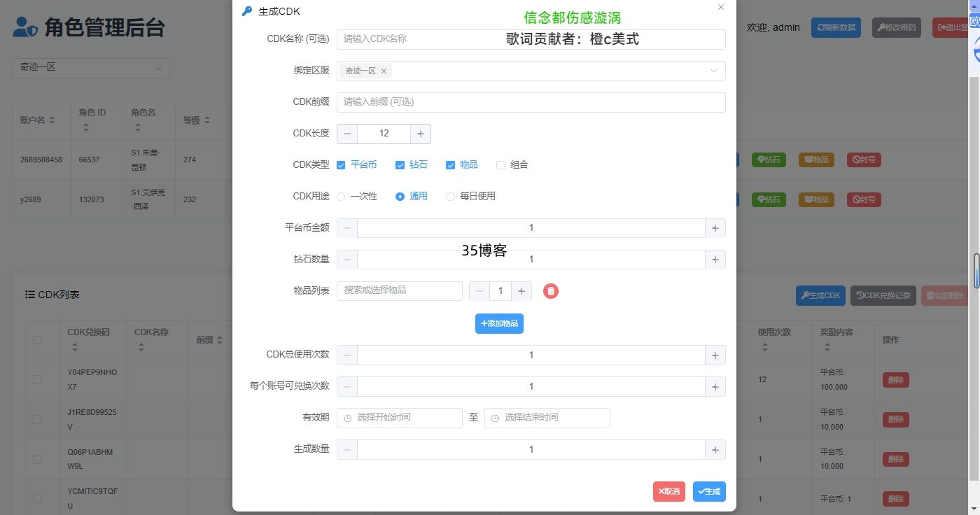Increase CDK长度 using the plus stepper
This screenshot has height=515, width=980.
[x=421, y=134]
